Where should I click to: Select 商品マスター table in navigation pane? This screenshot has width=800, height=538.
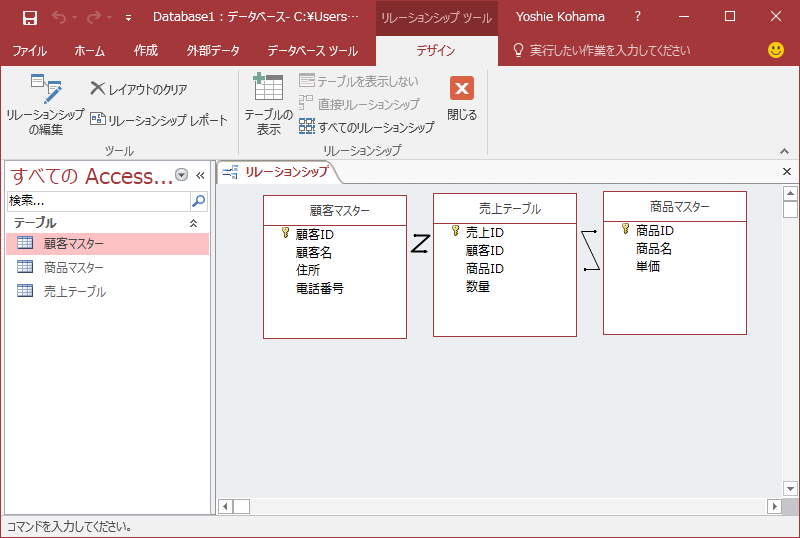(x=108, y=267)
